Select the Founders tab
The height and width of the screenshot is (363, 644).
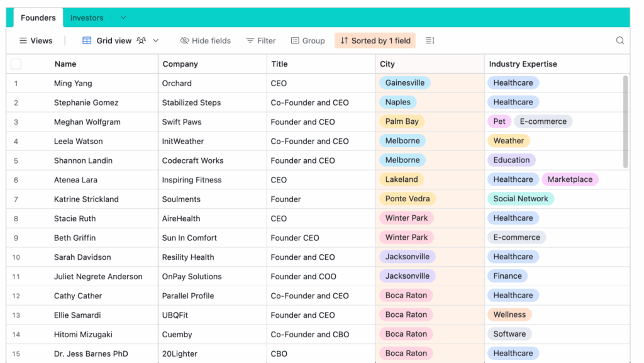[38, 18]
